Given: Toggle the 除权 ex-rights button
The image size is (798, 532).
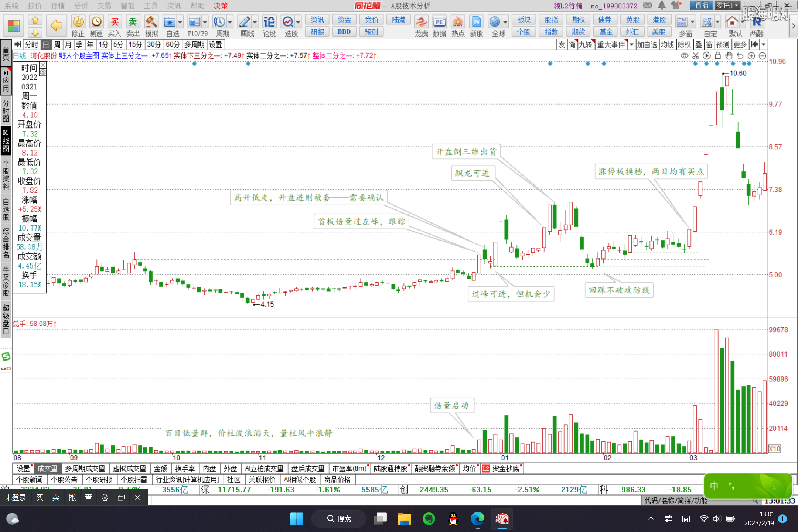Looking at the screenshot, I should 684,45.
